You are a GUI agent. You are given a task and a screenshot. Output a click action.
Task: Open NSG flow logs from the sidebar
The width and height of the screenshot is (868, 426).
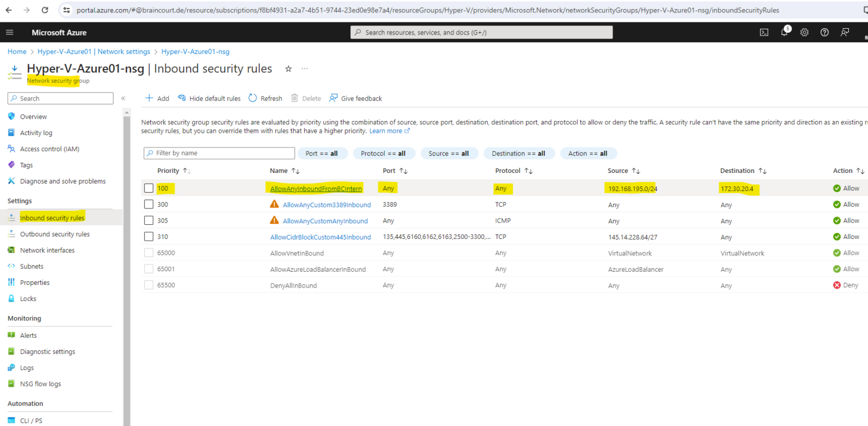(42, 384)
